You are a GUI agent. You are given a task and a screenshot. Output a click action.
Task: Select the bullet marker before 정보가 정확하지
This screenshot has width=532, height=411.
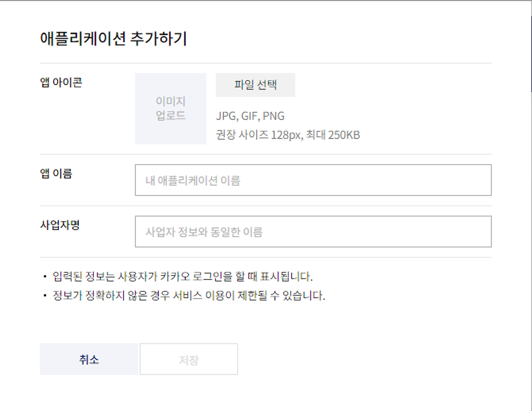pos(45,296)
